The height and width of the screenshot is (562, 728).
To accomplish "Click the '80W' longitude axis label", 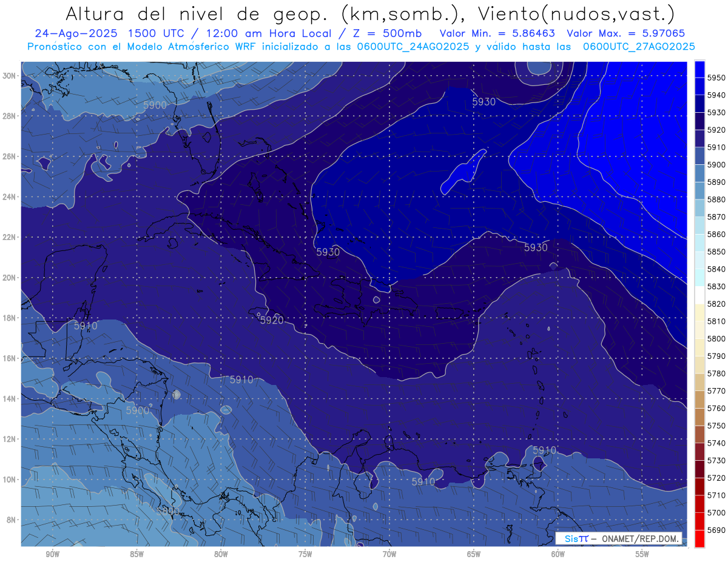I will pos(221,554).
